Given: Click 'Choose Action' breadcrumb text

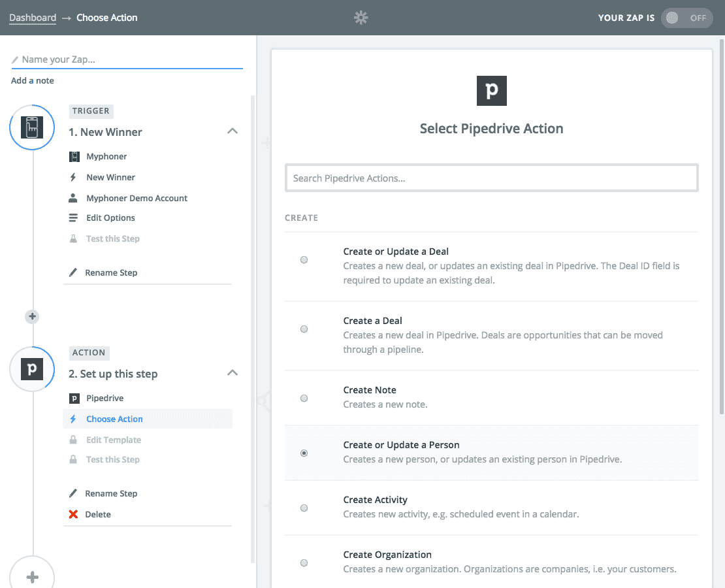Looking at the screenshot, I should tap(107, 18).
